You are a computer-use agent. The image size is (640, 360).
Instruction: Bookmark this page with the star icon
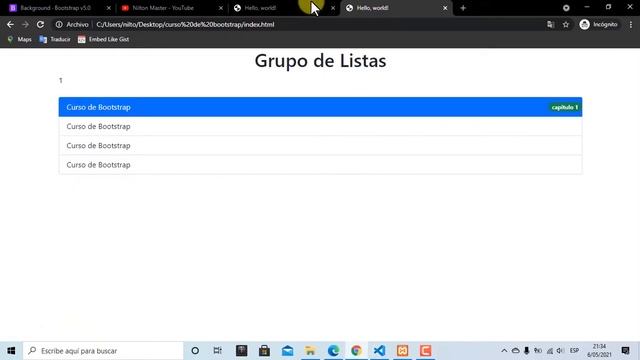[x=566, y=24]
